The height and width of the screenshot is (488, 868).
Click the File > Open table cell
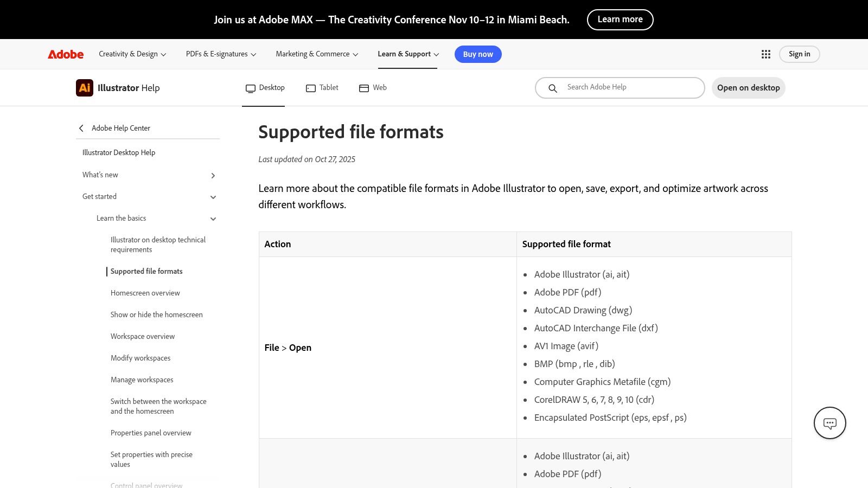click(388, 348)
